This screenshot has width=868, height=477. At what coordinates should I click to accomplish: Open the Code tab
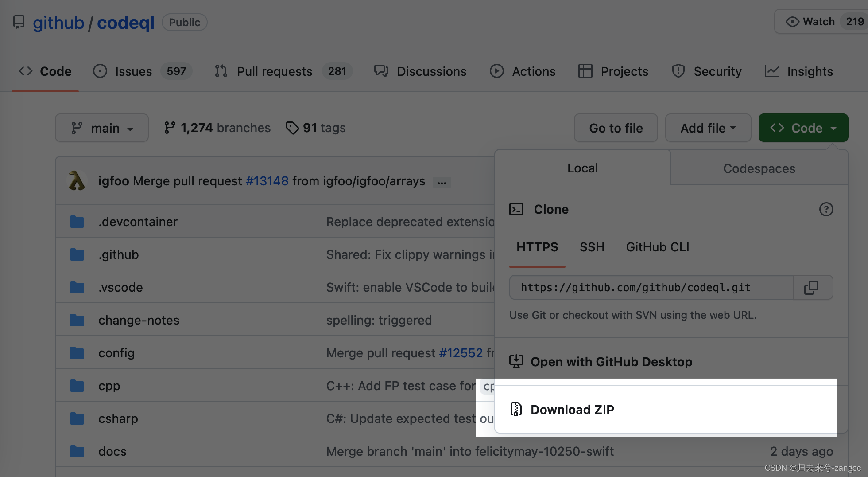tap(45, 71)
